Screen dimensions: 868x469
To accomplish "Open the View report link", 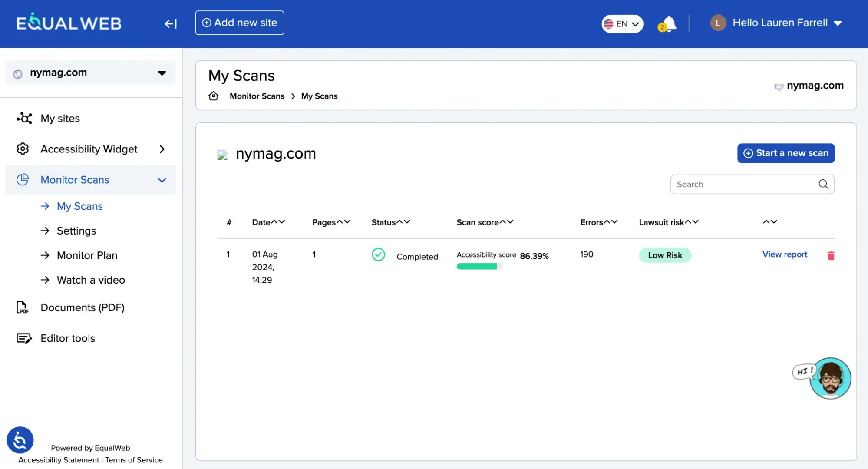I will click(x=785, y=254).
